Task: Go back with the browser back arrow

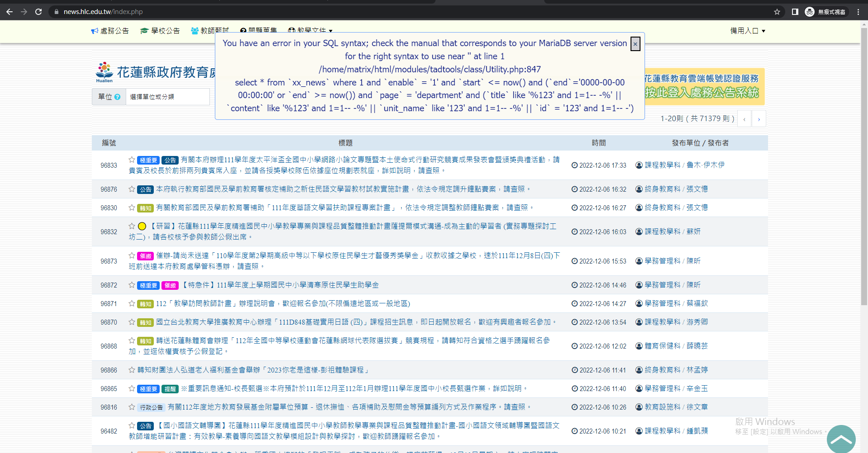Action: [9, 12]
